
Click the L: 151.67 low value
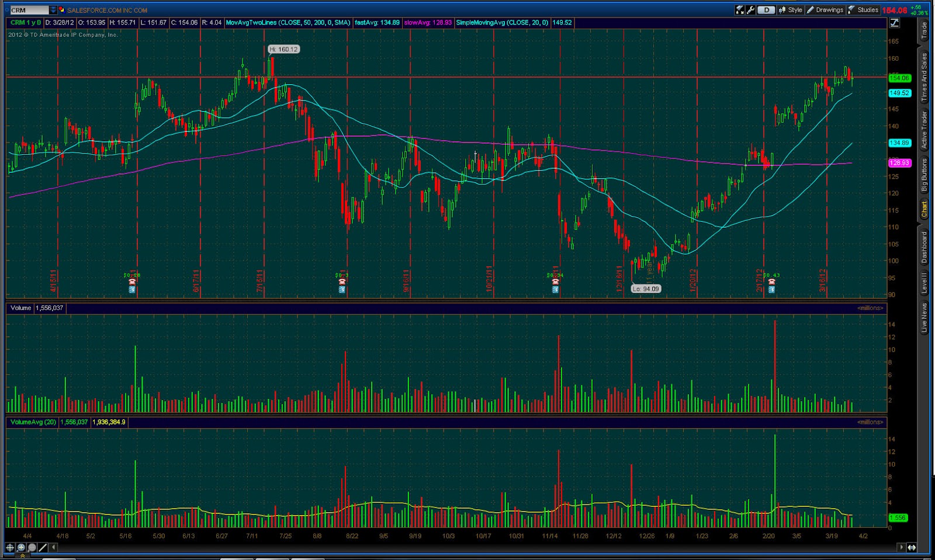click(153, 22)
